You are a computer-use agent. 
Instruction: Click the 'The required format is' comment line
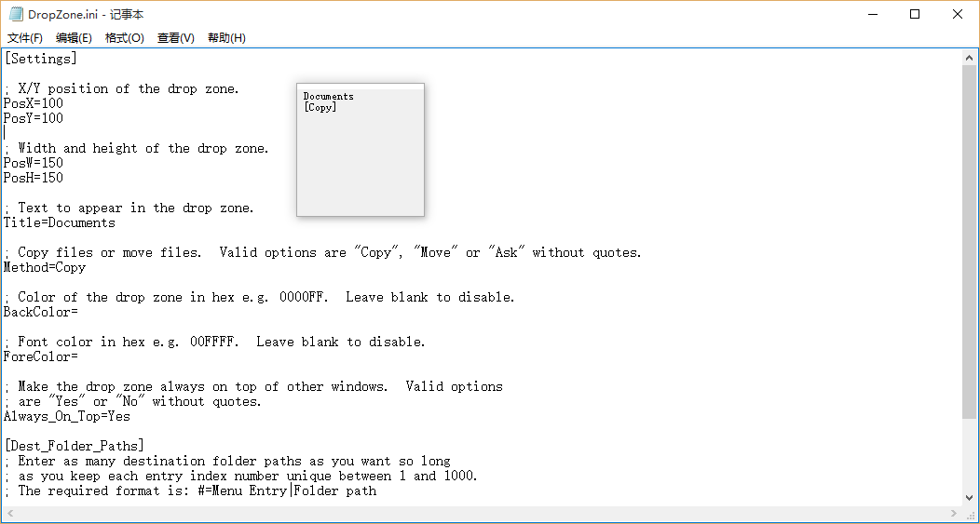(x=190, y=490)
